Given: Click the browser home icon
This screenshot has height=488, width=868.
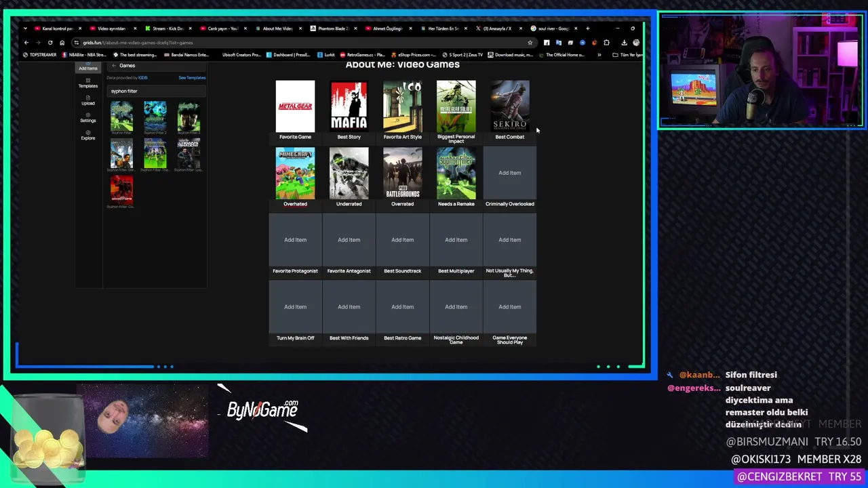Looking at the screenshot, I should pyautogui.click(x=62, y=43).
